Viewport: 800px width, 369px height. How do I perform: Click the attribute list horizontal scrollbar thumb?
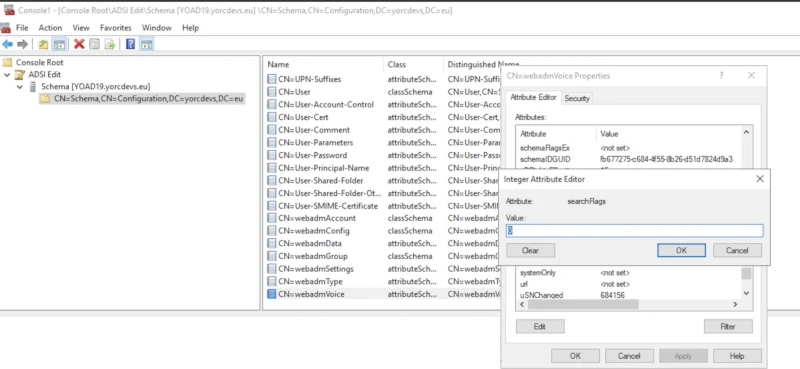(583, 304)
